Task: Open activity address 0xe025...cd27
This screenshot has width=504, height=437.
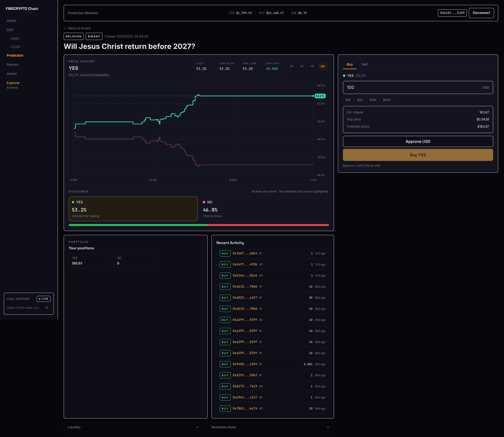Action: click(x=245, y=298)
